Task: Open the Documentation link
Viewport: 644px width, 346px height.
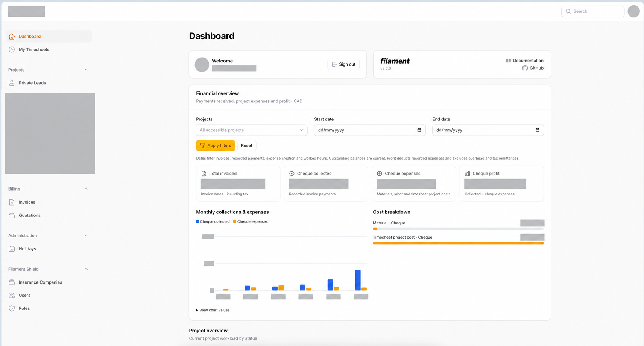Action: pyautogui.click(x=524, y=61)
